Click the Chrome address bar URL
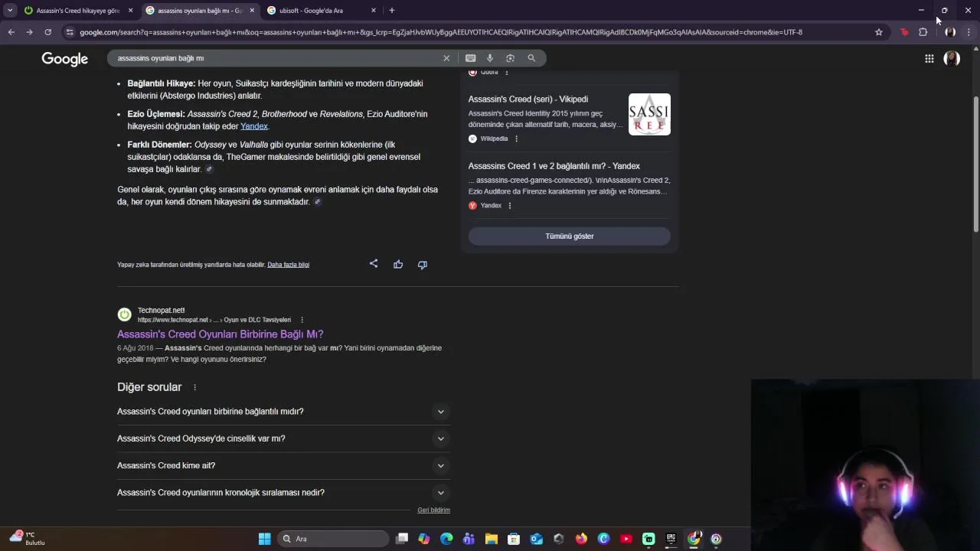This screenshot has height=551, width=980. (441, 32)
